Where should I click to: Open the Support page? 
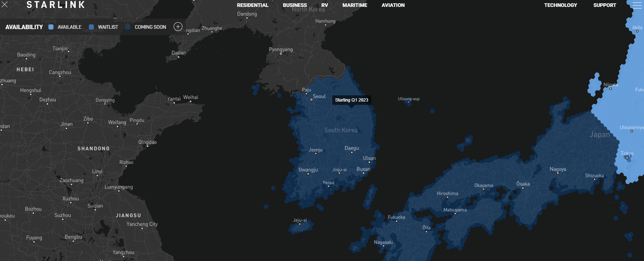click(x=604, y=5)
